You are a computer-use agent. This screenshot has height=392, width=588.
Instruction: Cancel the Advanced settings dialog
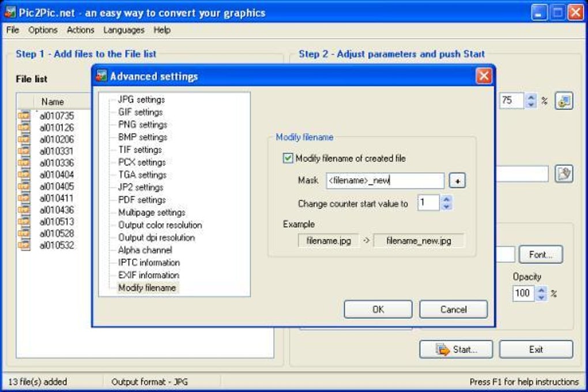tap(453, 310)
